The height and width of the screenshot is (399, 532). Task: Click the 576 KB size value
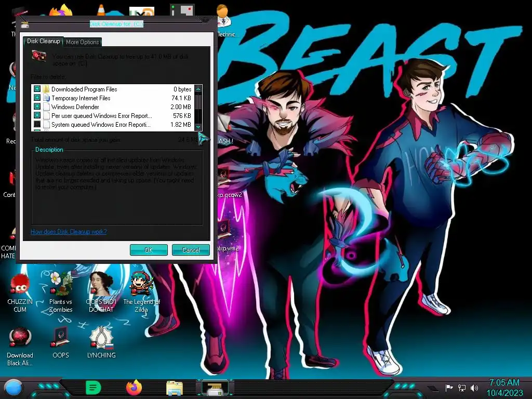[x=182, y=116]
